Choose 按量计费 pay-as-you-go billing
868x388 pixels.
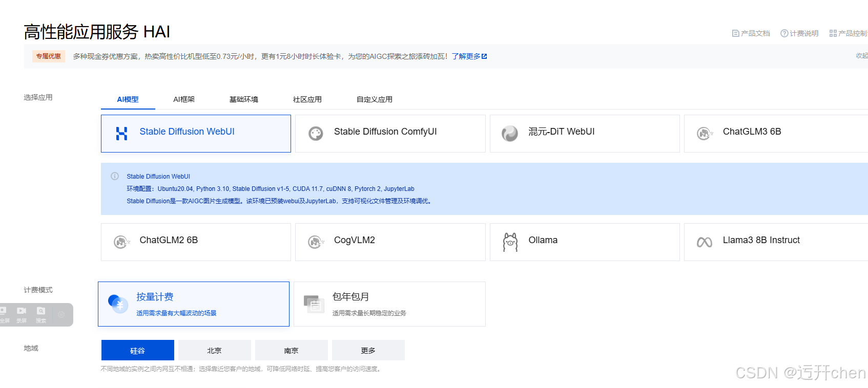(194, 304)
